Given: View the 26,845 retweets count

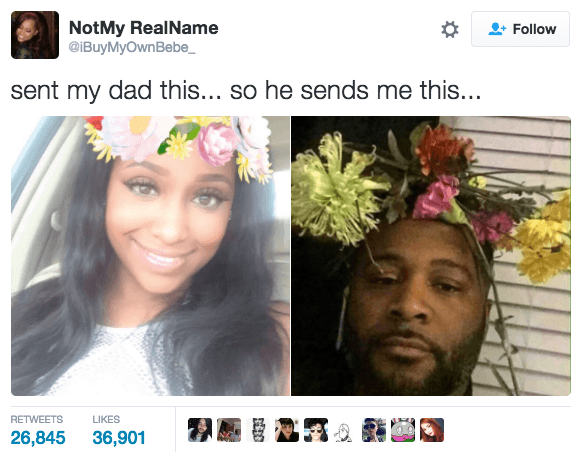Looking at the screenshot, I should point(38,438).
